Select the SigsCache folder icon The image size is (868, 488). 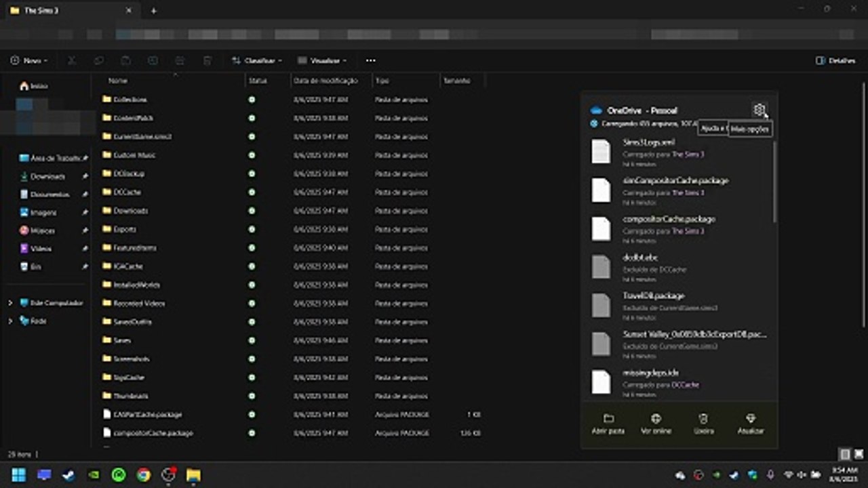coord(106,377)
